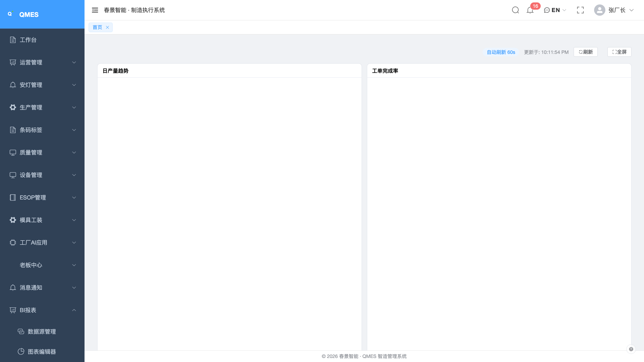Expand the 设备管理 menu chevron
Viewport: 644px width, 362px height.
click(74, 175)
